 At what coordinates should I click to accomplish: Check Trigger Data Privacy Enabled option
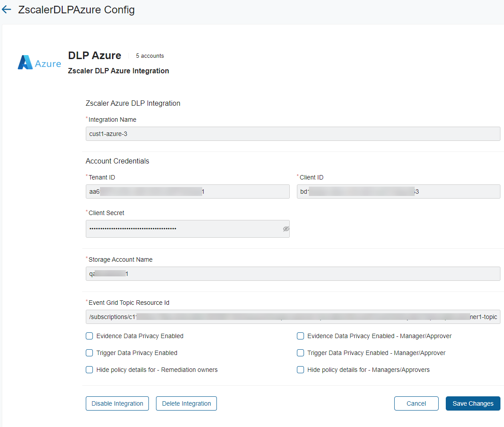[x=89, y=353]
